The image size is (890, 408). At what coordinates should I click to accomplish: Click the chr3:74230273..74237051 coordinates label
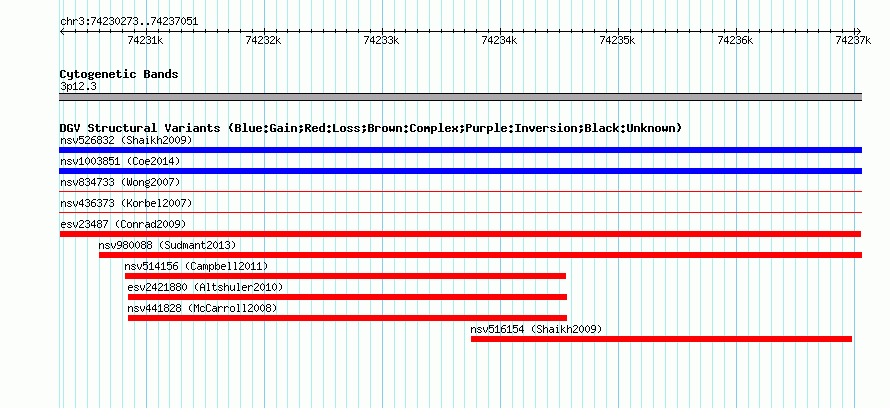tap(129, 22)
